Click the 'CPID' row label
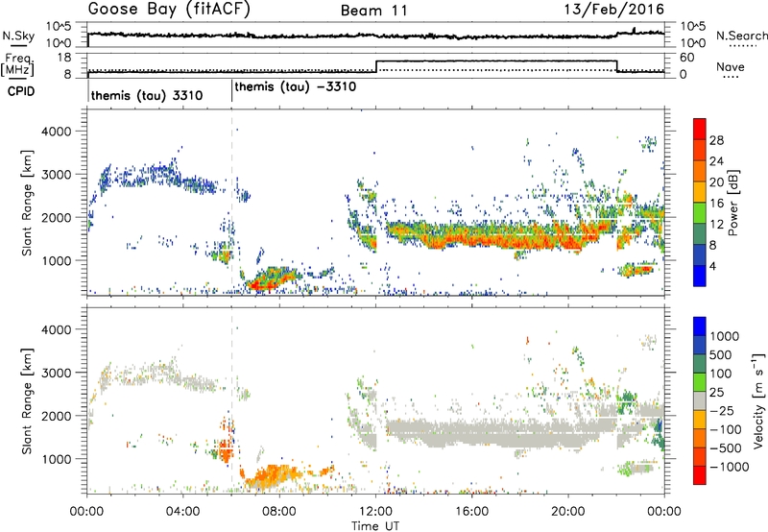768x532 pixels. (21, 91)
